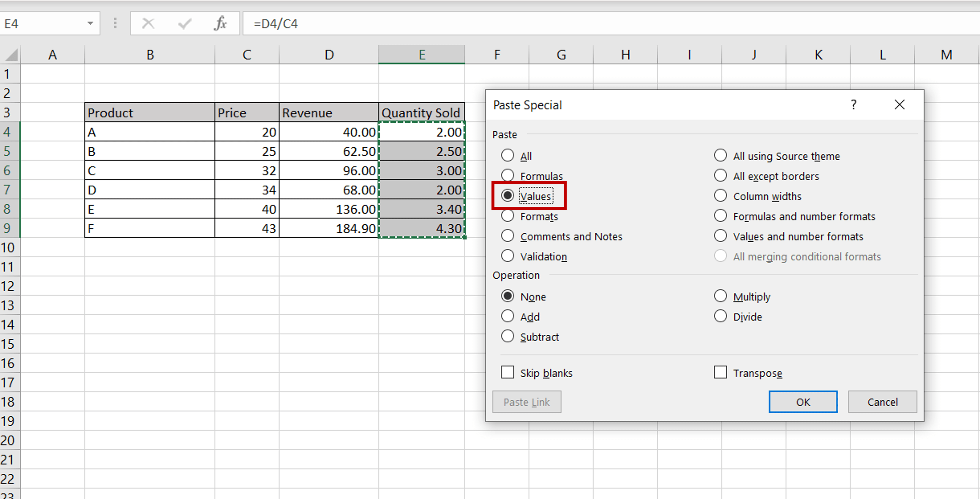Open the Name Box dropdown arrow

[x=90, y=23]
